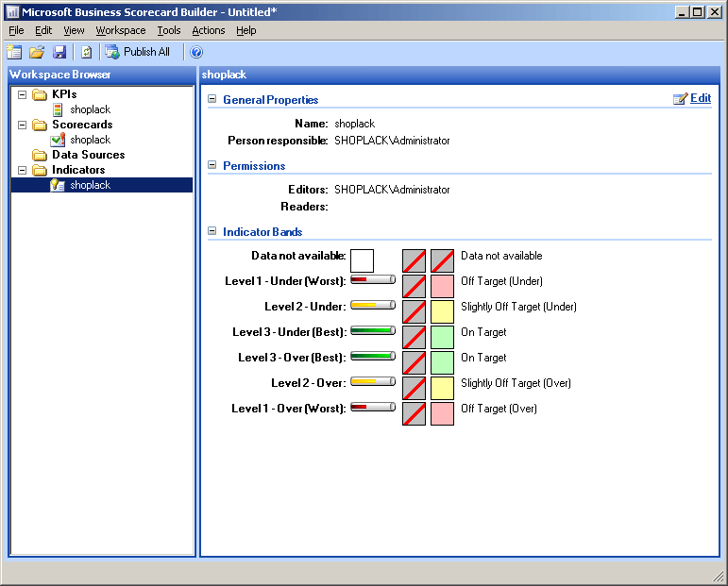Screen dimensions: 728x586
Task: Click the Level 2 - Over yellow gauge
Action: pos(373,381)
